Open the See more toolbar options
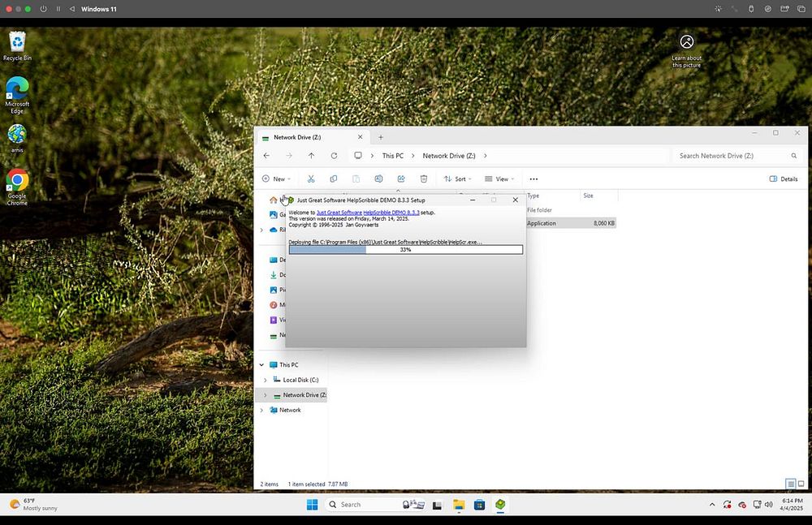812x525 pixels. pyautogui.click(x=533, y=179)
